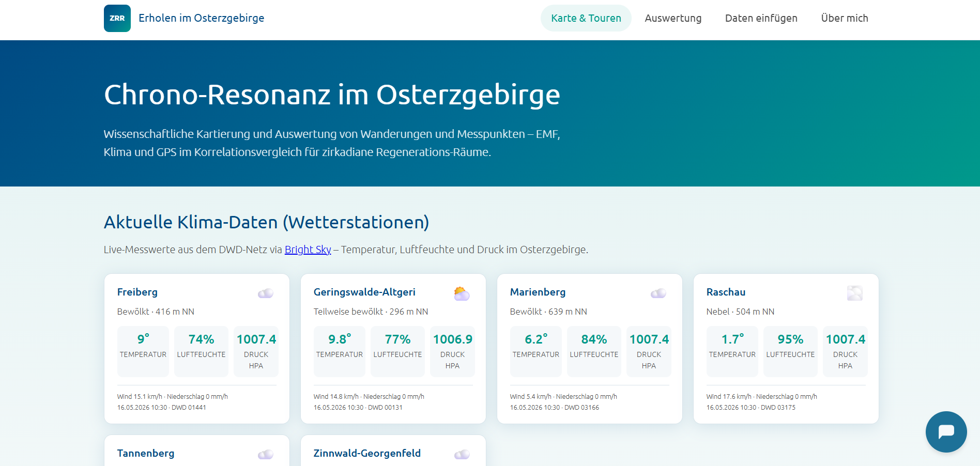Click Geringswalde-Altgeri partly cloudy sun icon
The height and width of the screenshot is (466, 980).
click(462, 293)
